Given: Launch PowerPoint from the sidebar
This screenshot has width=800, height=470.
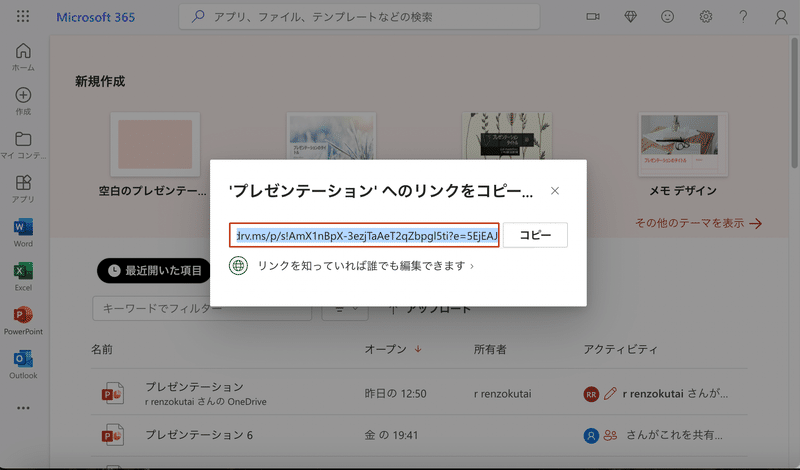Looking at the screenshot, I should pyautogui.click(x=23, y=320).
